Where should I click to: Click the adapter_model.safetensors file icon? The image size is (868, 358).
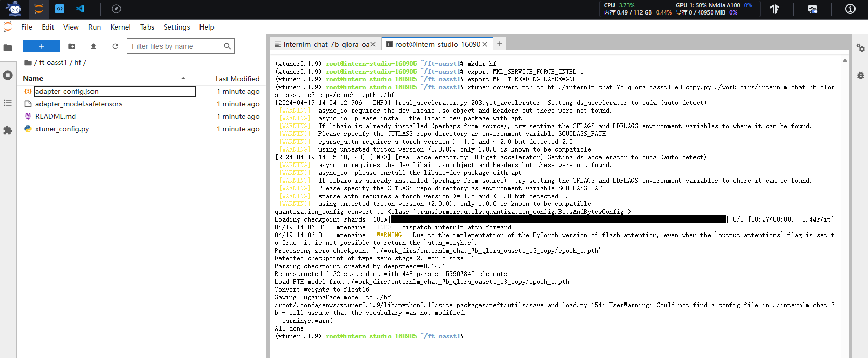click(28, 104)
